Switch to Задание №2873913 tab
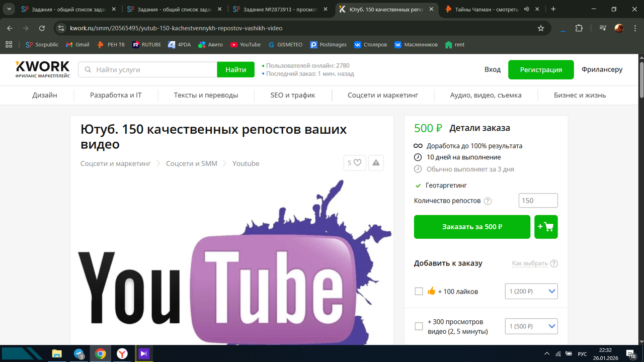The width and height of the screenshot is (644, 362). coord(280,9)
